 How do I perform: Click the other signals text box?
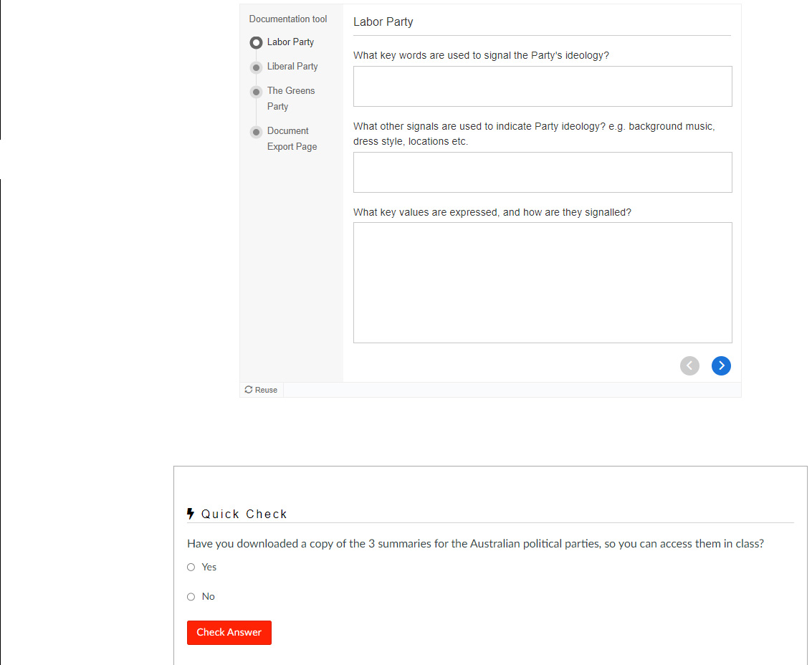[x=543, y=173]
